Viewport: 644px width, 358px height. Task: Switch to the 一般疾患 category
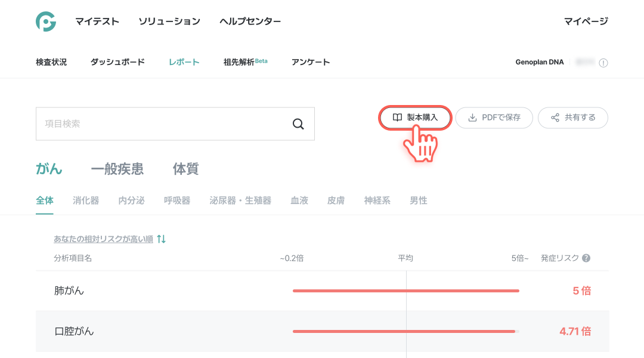coord(117,169)
